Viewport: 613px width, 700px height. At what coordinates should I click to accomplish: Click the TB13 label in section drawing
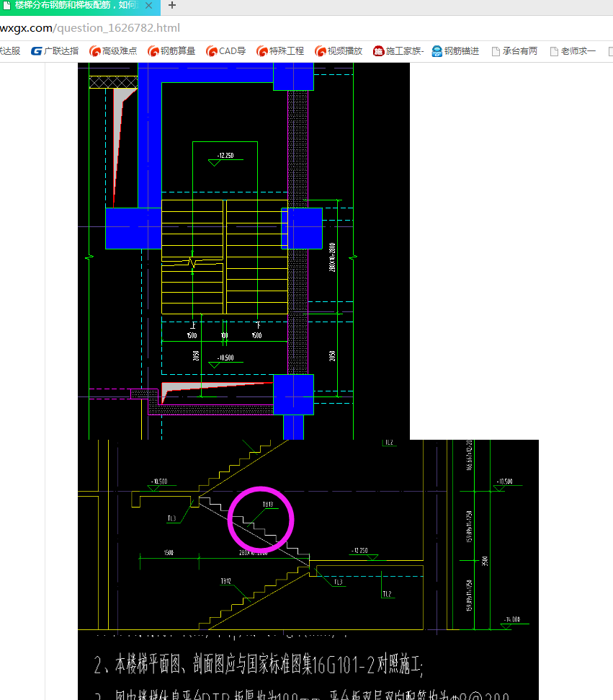pyautogui.click(x=268, y=505)
